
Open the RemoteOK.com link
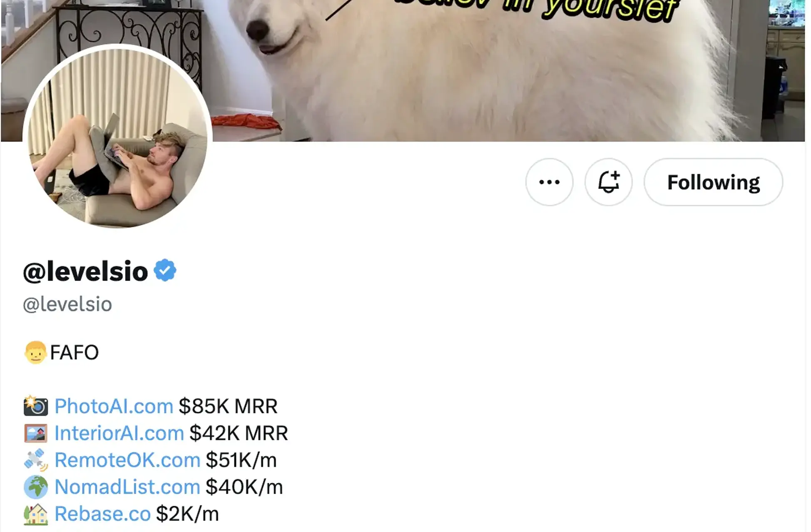pyautogui.click(x=127, y=460)
